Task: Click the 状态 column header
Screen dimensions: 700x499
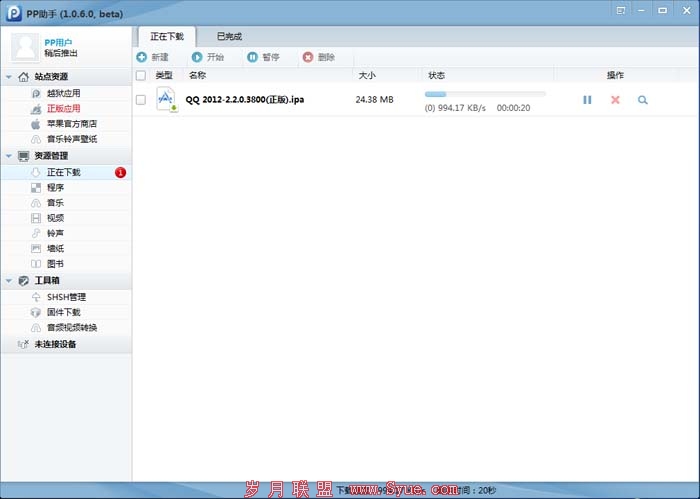Action: tap(436, 75)
